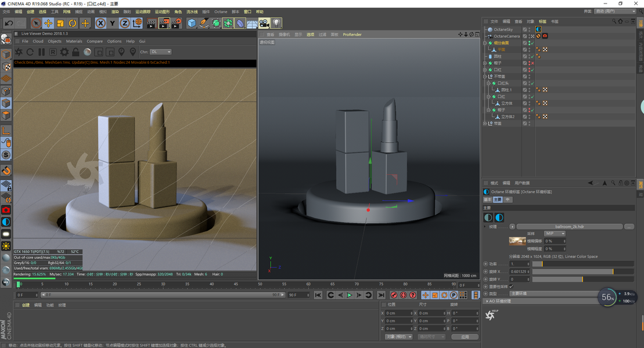Open the Materials menu in Live Viewer

click(x=74, y=41)
